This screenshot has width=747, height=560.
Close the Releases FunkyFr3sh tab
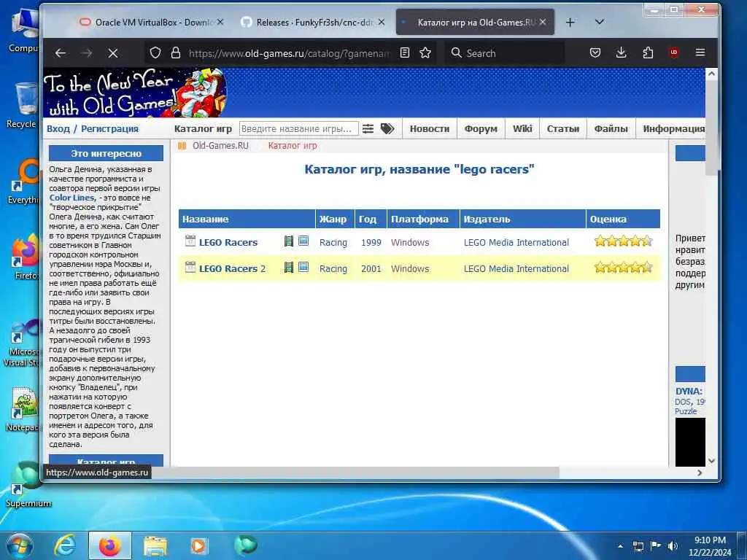381,22
